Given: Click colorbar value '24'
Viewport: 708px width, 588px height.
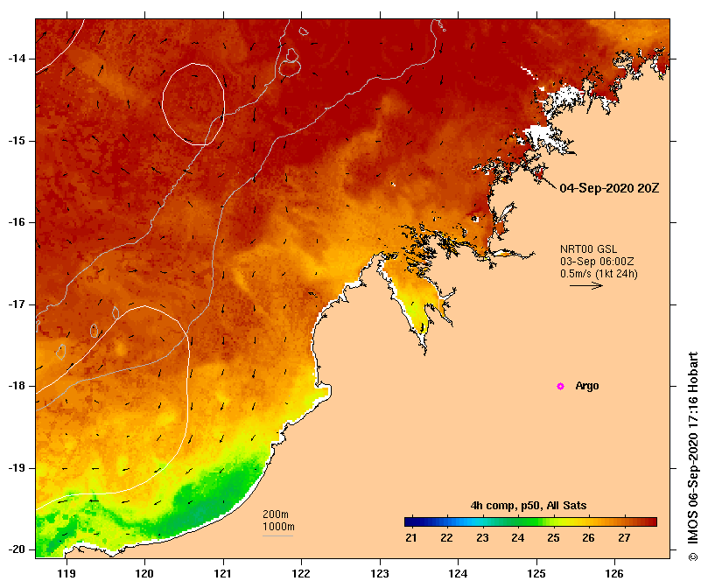Looking at the screenshot, I should click(518, 538).
